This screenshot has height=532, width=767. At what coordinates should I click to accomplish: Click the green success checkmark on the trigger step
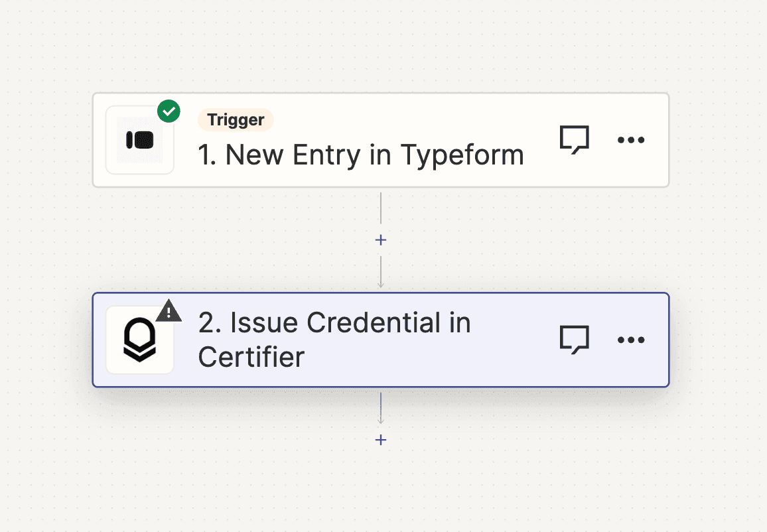(169, 111)
